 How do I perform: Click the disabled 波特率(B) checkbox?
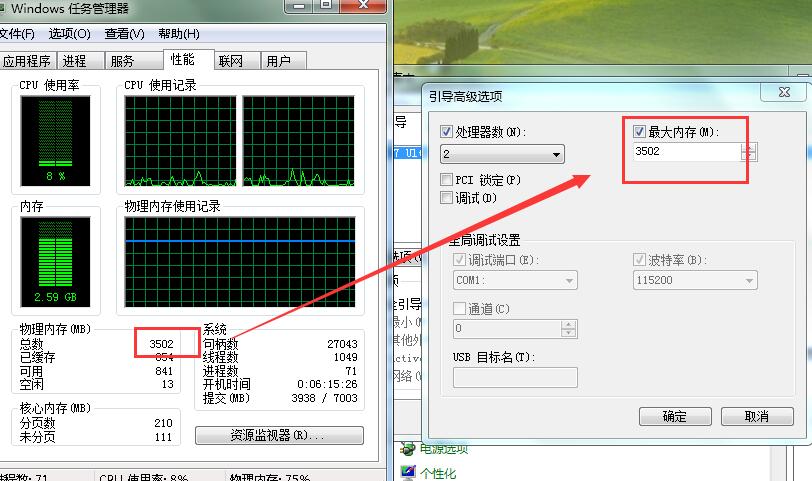639,259
